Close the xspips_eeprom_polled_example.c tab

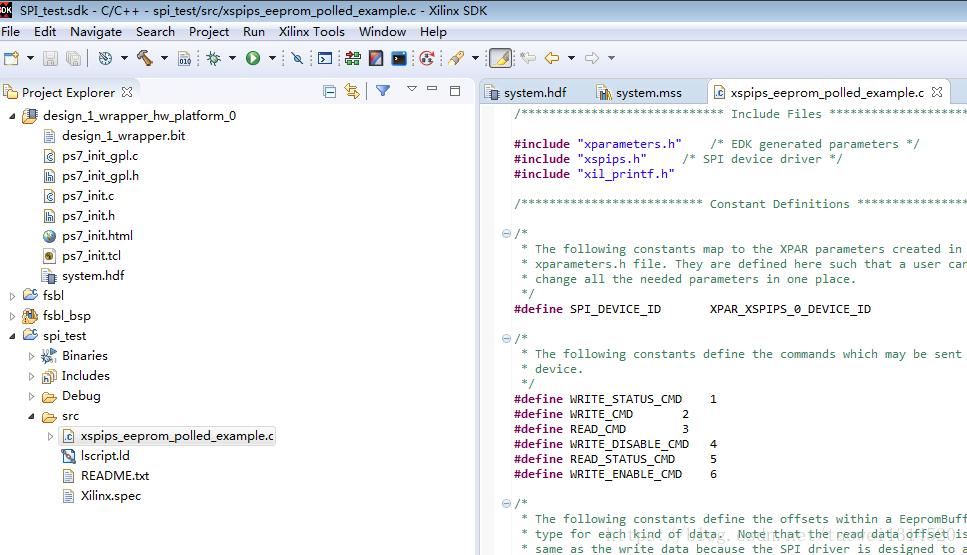pyautogui.click(x=937, y=92)
